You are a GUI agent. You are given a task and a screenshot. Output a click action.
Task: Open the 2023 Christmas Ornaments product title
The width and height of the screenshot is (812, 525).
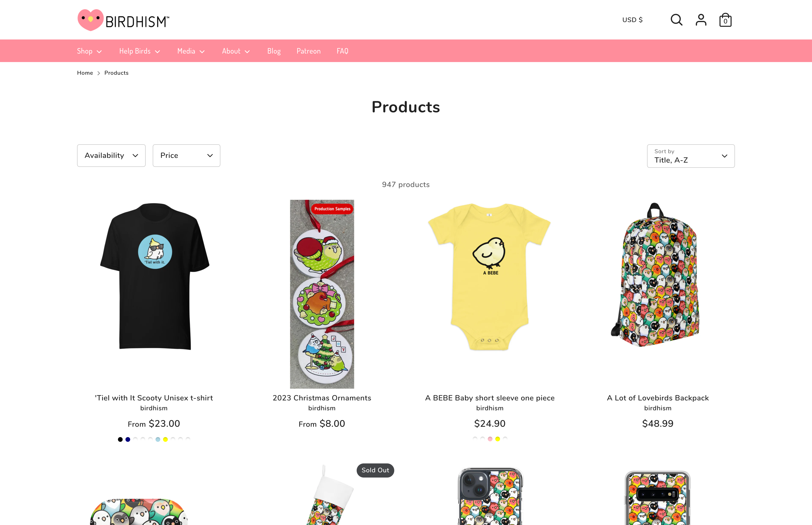(322, 398)
